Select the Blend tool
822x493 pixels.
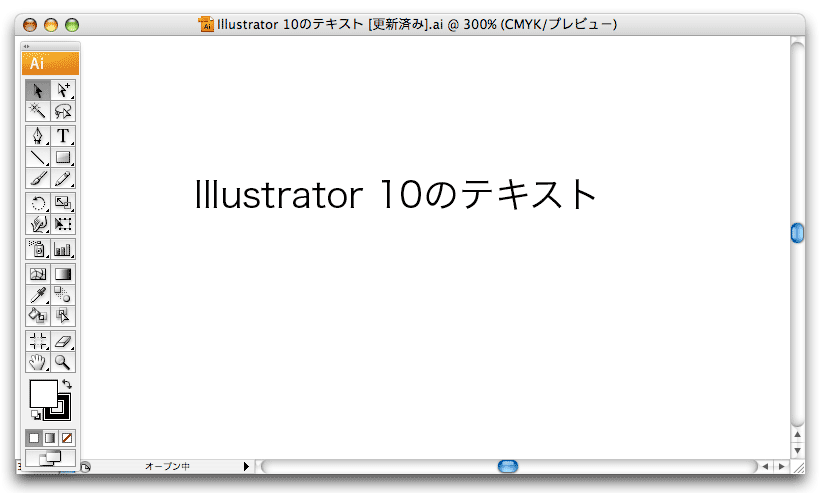(x=63, y=295)
